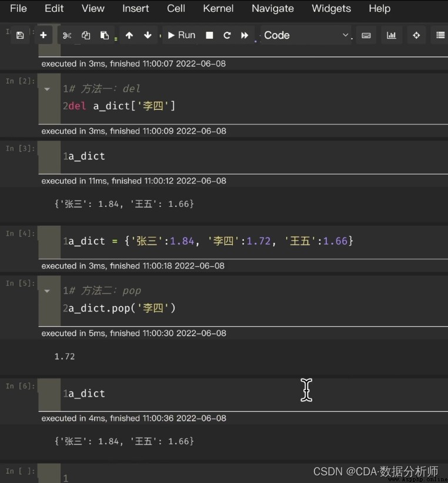Click the output dictionary under In [6]

124,441
